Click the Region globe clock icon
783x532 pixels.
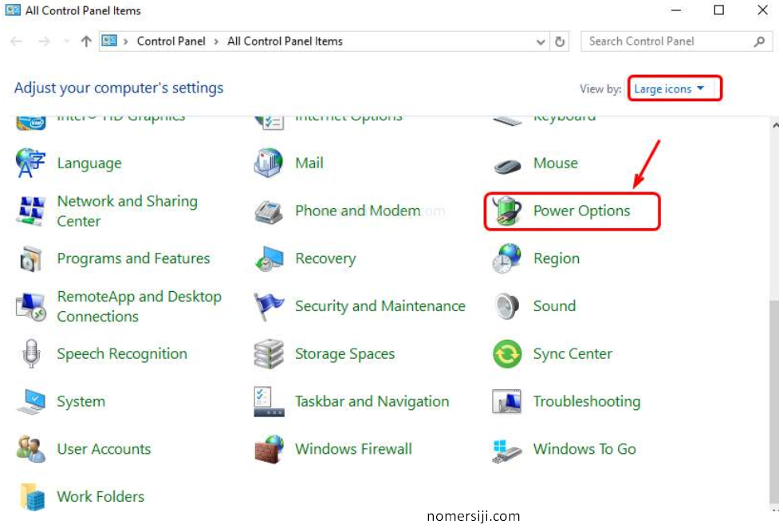click(507, 258)
